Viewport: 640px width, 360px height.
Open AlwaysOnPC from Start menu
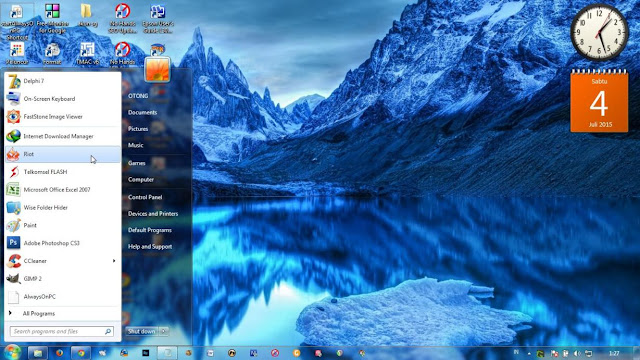coord(62,297)
